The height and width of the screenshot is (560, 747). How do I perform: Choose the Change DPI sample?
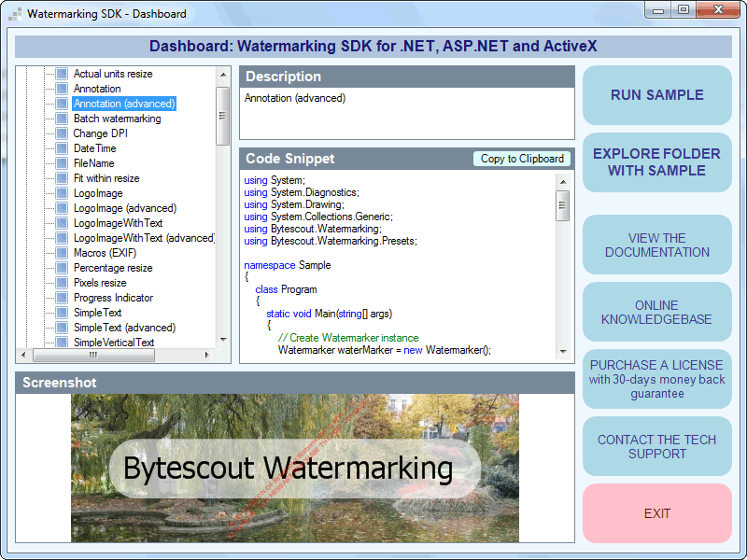(x=101, y=133)
